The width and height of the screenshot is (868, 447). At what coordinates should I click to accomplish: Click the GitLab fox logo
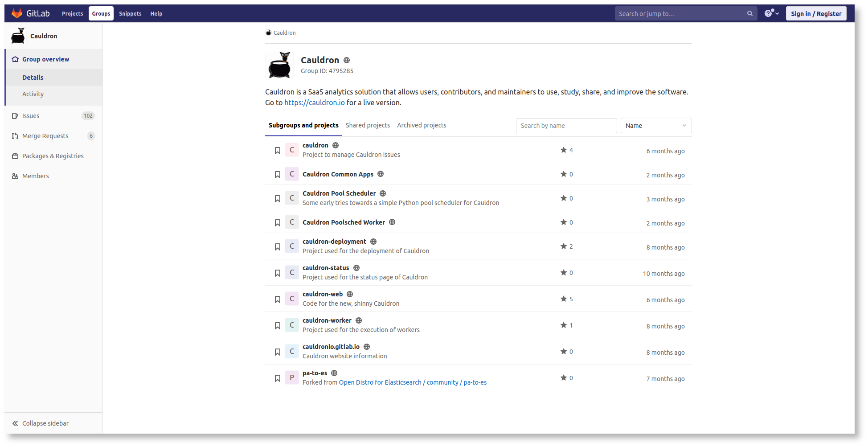17,13
